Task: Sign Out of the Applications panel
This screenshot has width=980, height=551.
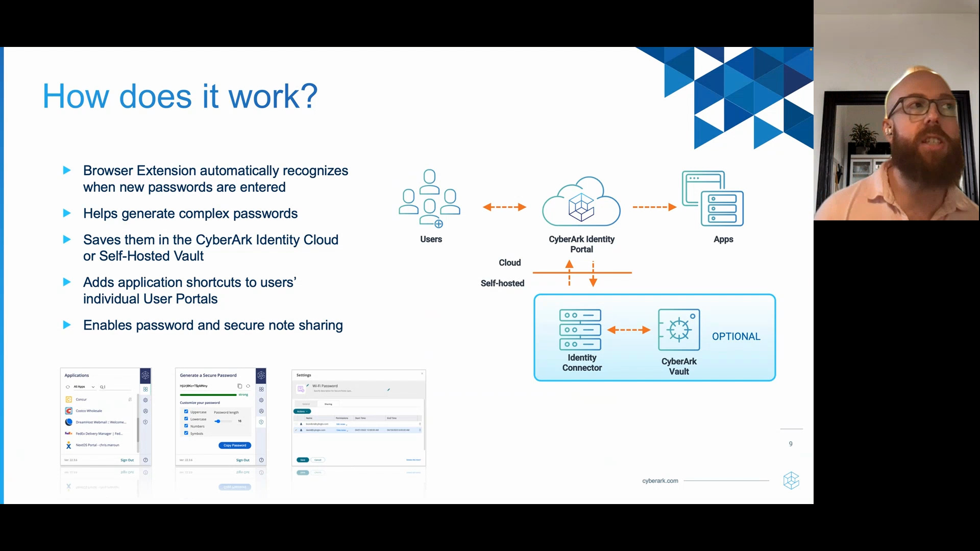Action: (127, 460)
